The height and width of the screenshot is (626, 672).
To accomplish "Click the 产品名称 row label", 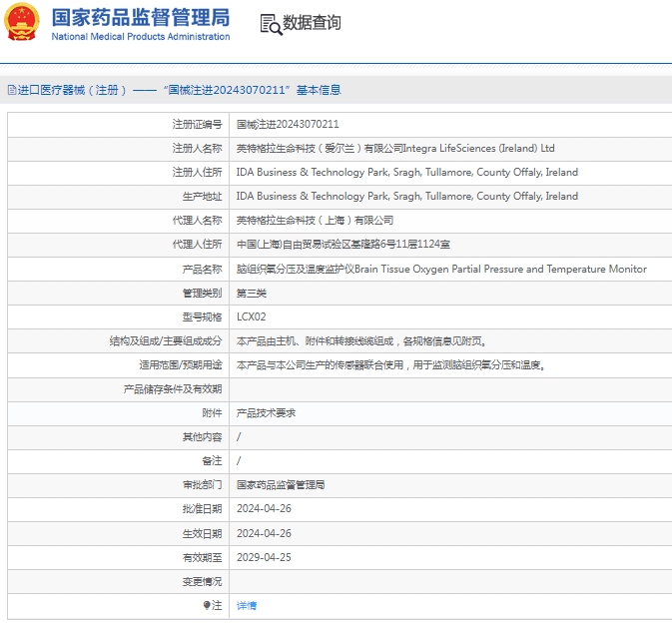I will point(203,270).
